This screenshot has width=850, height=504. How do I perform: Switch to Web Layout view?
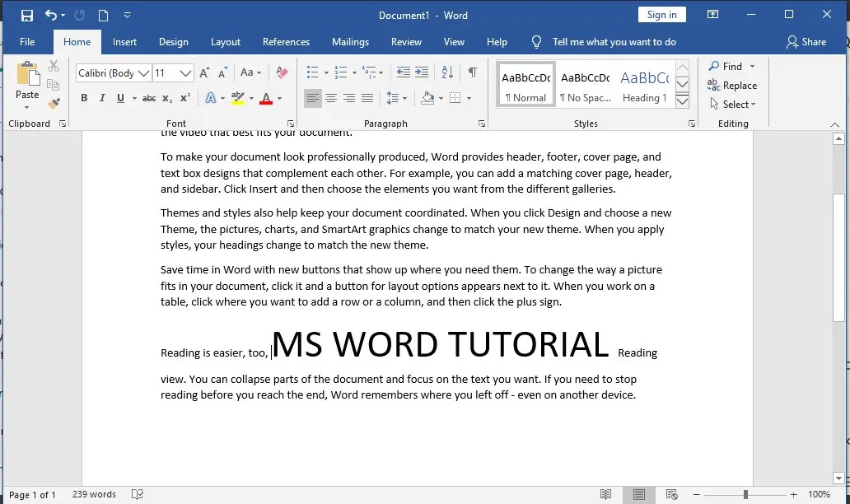[x=671, y=494]
